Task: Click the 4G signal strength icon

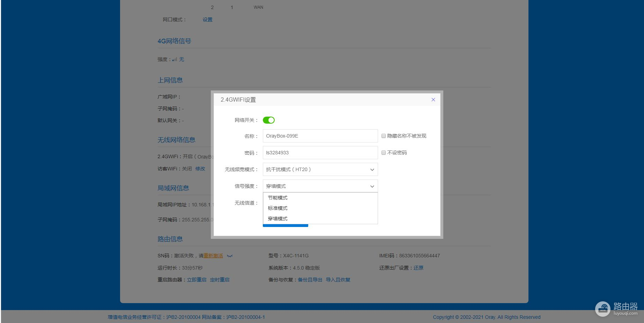Action: 175,59
